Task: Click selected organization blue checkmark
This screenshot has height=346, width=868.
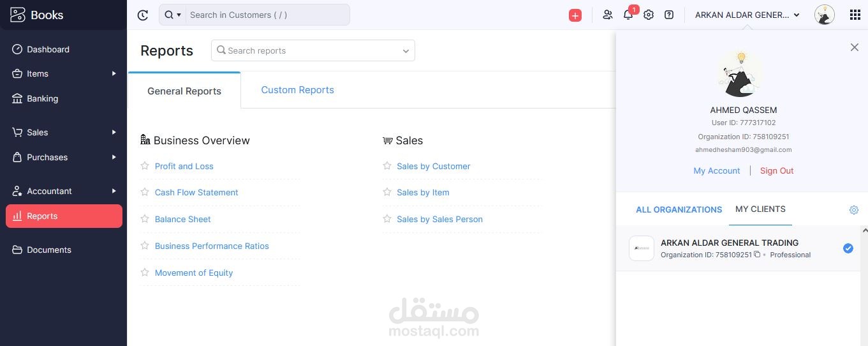Action: tap(848, 248)
